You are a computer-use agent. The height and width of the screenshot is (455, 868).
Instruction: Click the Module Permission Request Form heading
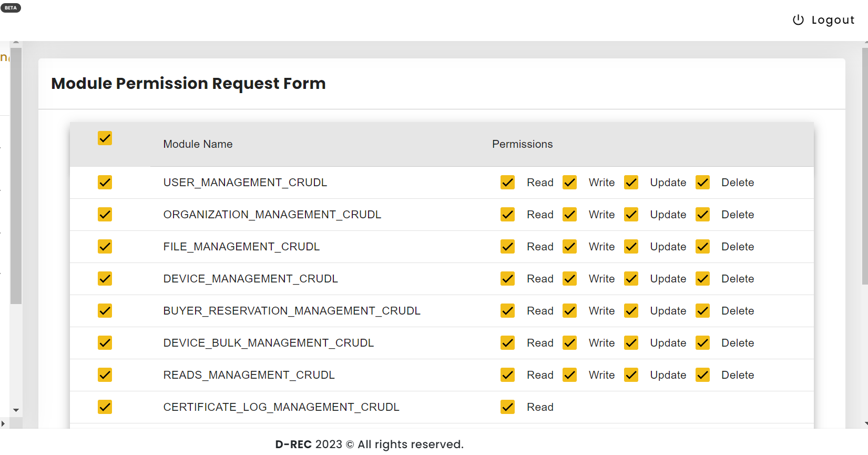click(188, 84)
